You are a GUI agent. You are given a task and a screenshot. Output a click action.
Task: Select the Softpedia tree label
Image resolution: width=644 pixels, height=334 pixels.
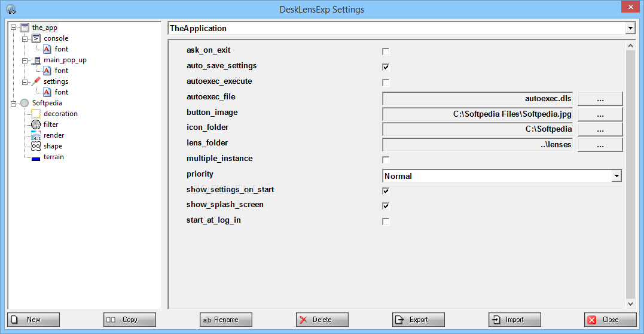pyautogui.click(x=47, y=103)
